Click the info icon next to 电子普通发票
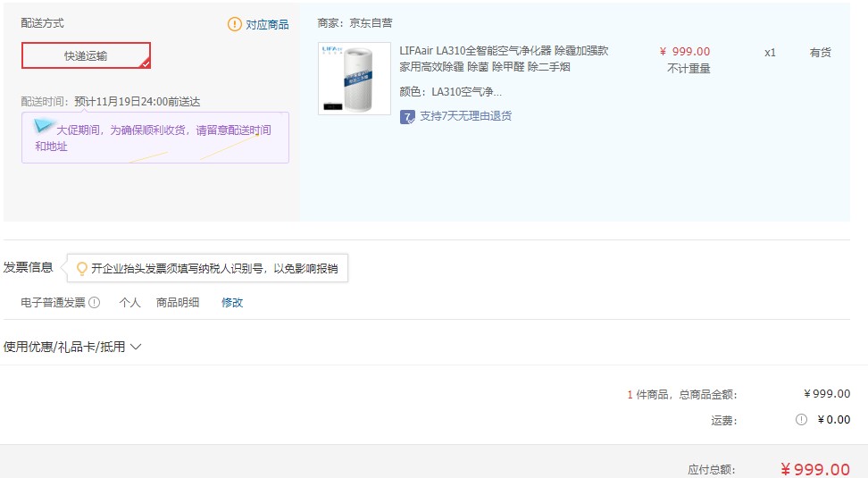Screen dimensions: 868x478 coord(95,302)
